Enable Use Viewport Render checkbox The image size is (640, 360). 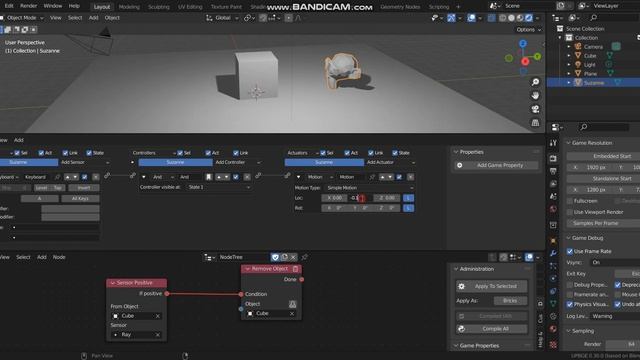coord(570,212)
